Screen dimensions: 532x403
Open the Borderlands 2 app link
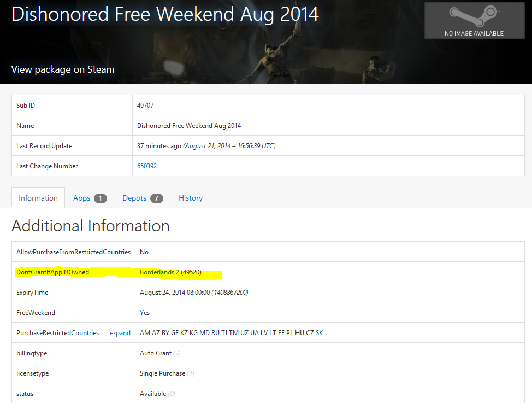(x=159, y=272)
